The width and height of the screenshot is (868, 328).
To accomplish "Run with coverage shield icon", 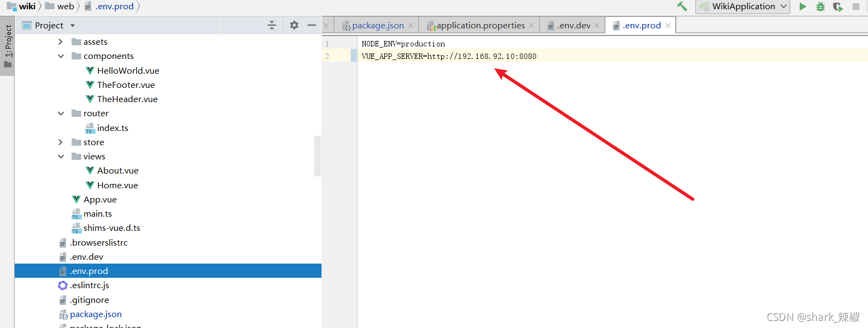I will (837, 7).
